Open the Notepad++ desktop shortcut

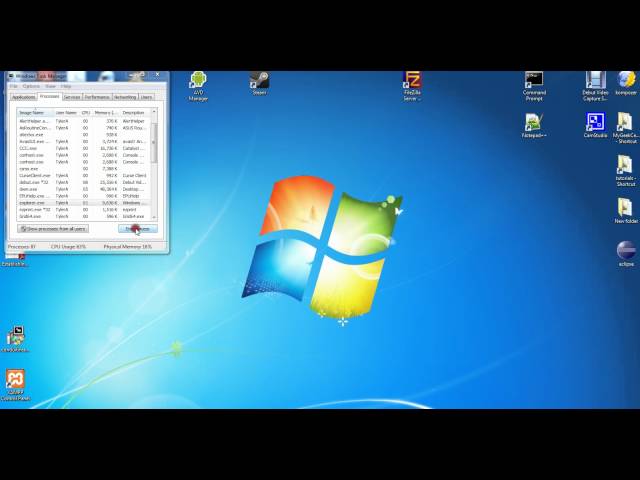pyautogui.click(x=534, y=126)
